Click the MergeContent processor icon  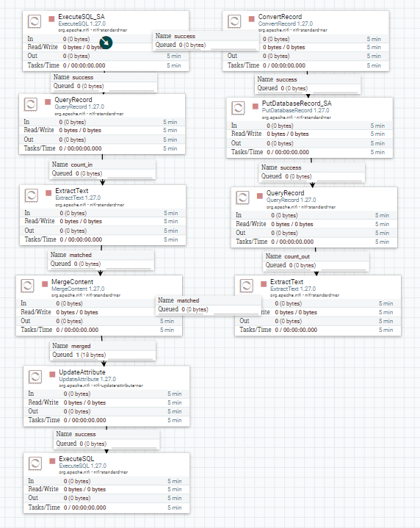coord(28,286)
